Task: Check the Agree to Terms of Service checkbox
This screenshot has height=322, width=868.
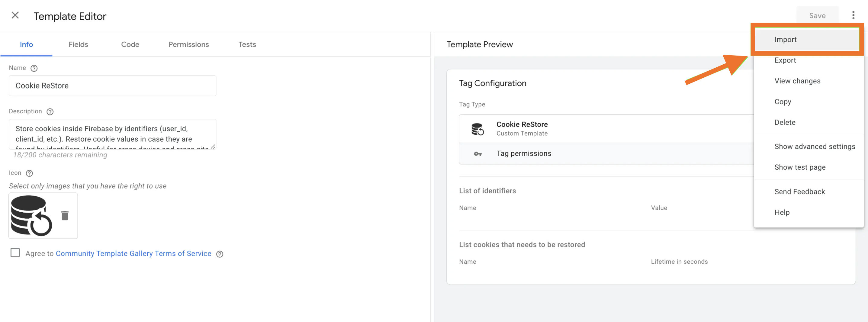Action: [x=15, y=253]
